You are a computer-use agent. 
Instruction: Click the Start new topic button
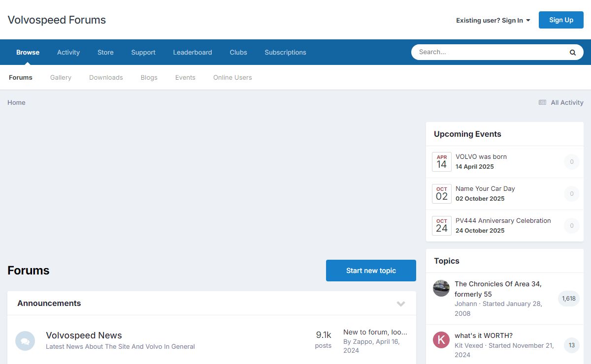point(371,271)
